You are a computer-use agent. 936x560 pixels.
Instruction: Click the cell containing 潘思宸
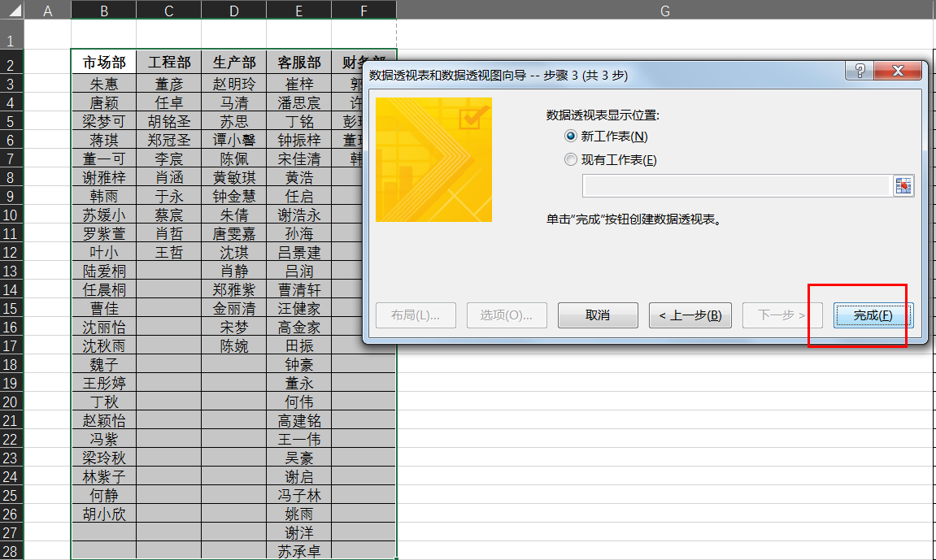click(x=299, y=102)
